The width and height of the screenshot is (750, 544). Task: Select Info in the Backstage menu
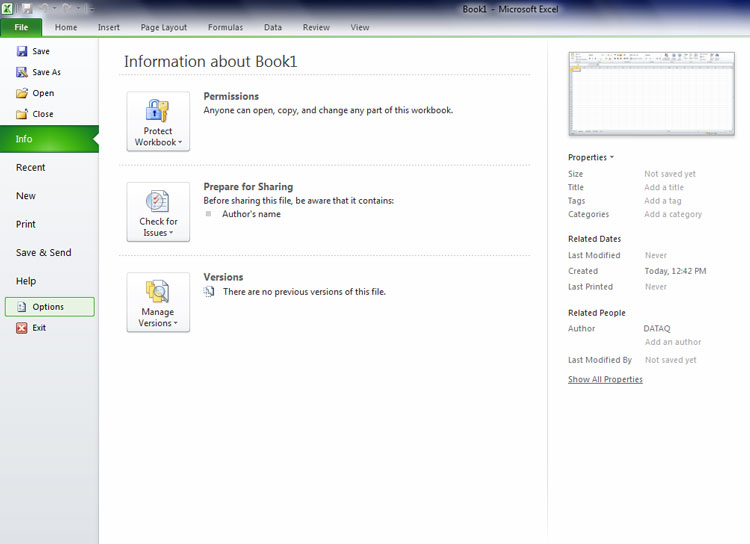click(49, 139)
